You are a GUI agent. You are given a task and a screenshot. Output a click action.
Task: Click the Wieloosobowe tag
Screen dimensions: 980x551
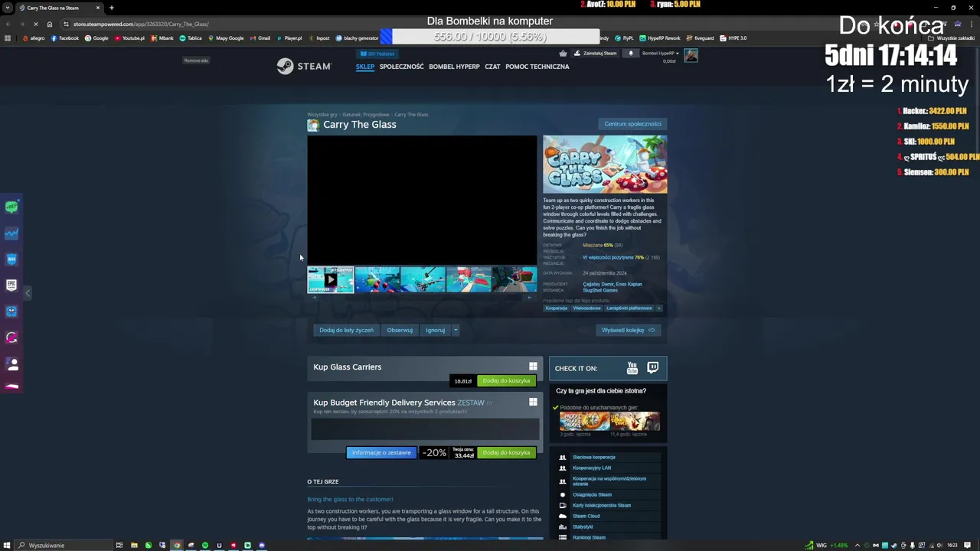(587, 308)
